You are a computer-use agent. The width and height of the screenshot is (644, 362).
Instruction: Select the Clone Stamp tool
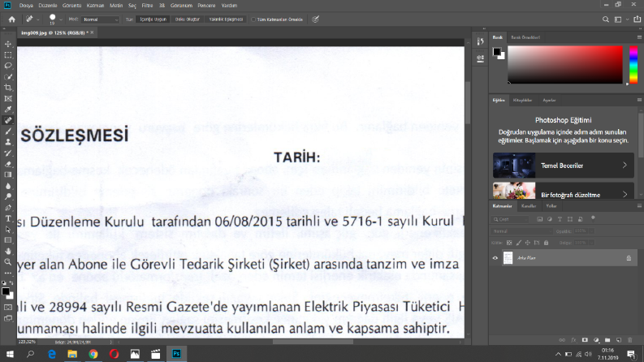tap(8, 142)
